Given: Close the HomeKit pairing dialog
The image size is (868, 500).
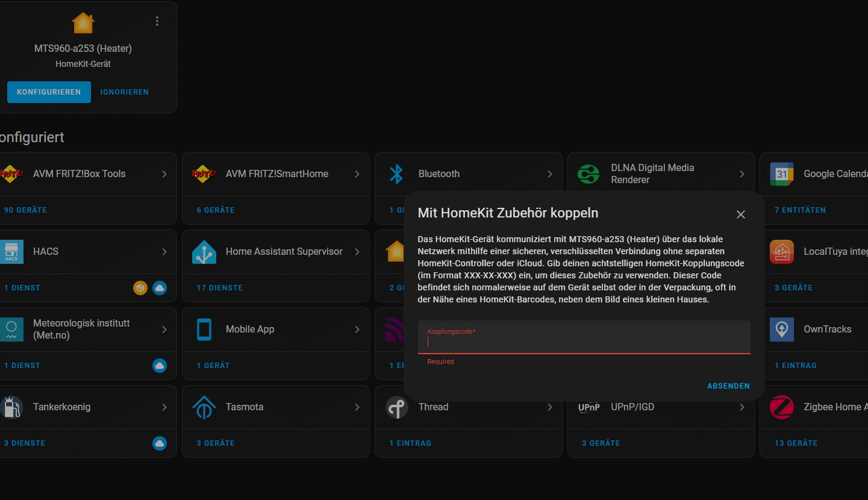Looking at the screenshot, I should (741, 214).
